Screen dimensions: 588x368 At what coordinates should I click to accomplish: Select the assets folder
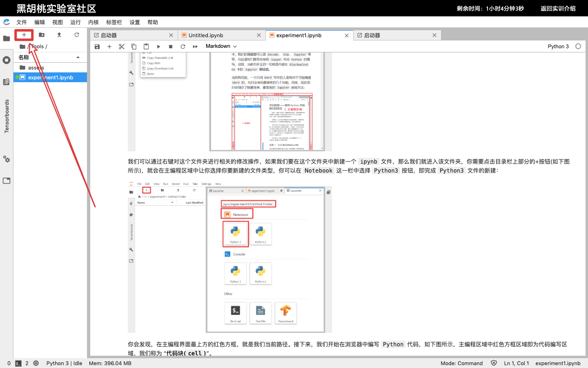pyautogui.click(x=50, y=67)
